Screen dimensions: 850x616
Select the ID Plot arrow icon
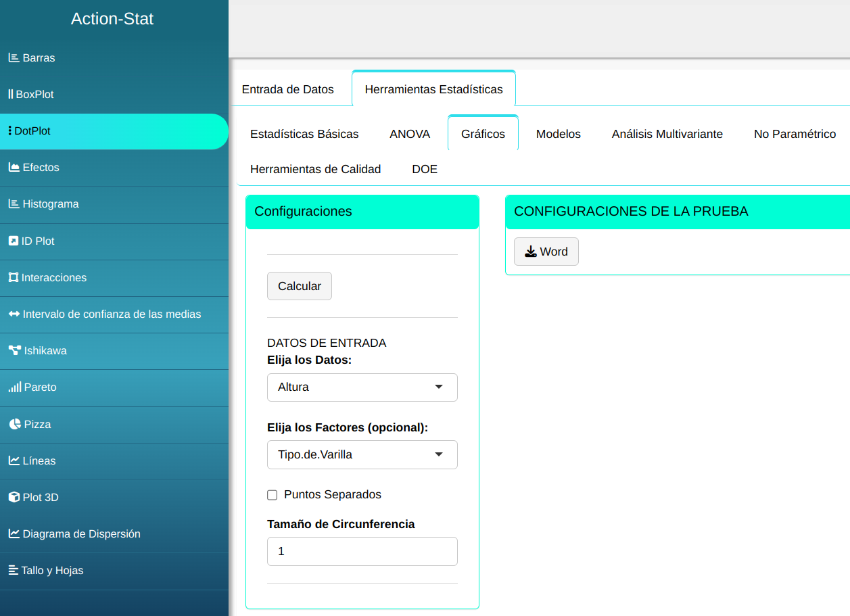click(x=13, y=241)
